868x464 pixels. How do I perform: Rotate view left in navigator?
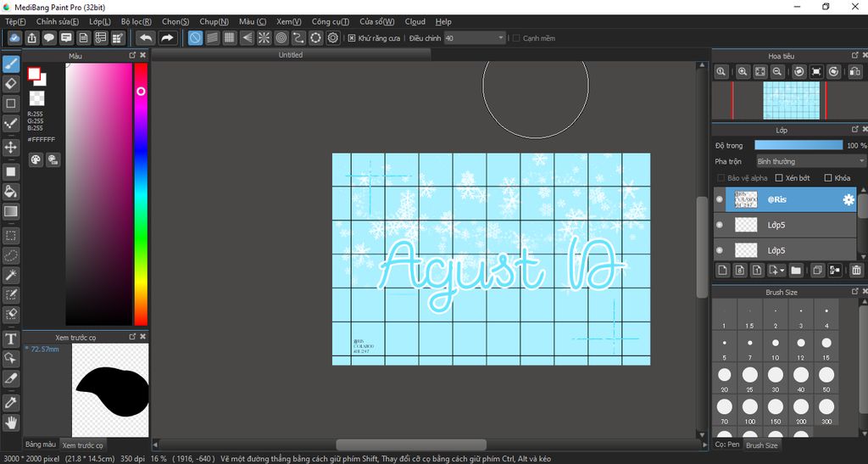click(x=798, y=71)
